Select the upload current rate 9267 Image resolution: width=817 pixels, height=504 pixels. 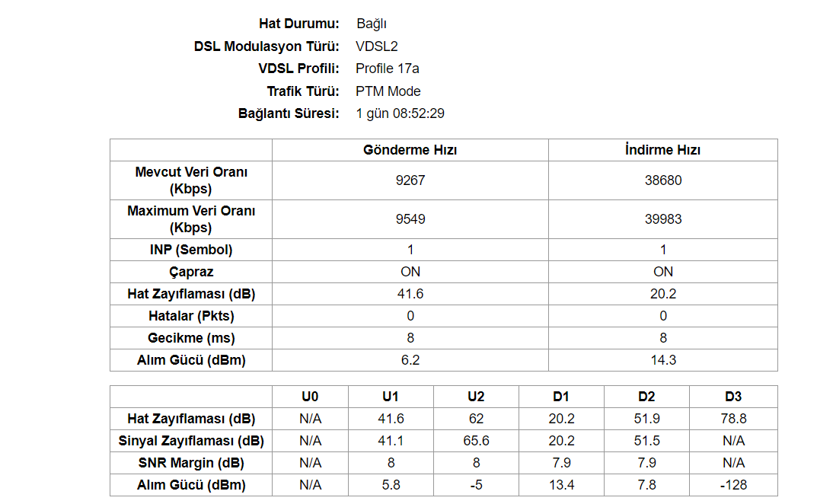[410, 180]
